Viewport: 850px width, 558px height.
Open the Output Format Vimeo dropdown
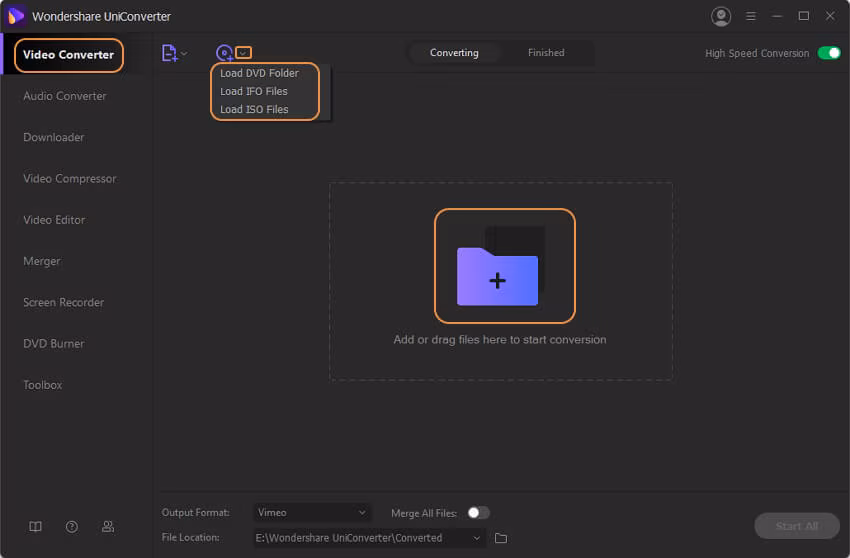pos(312,512)
